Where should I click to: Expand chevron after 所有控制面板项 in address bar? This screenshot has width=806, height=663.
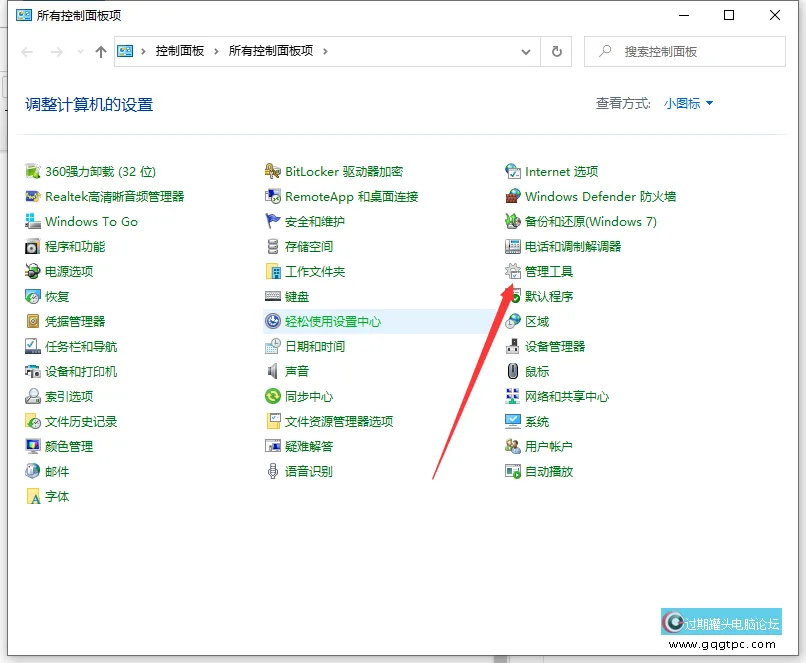pyautogui.click(x=326, y=52)
